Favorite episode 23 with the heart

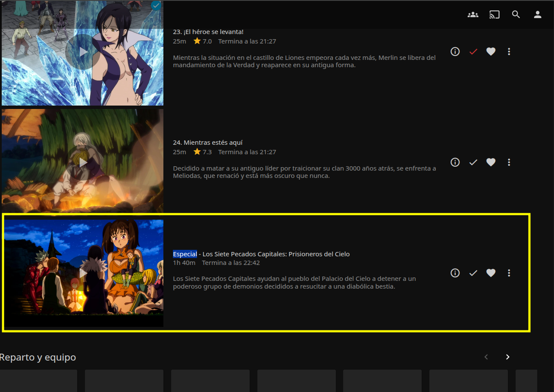pos(491,52)
